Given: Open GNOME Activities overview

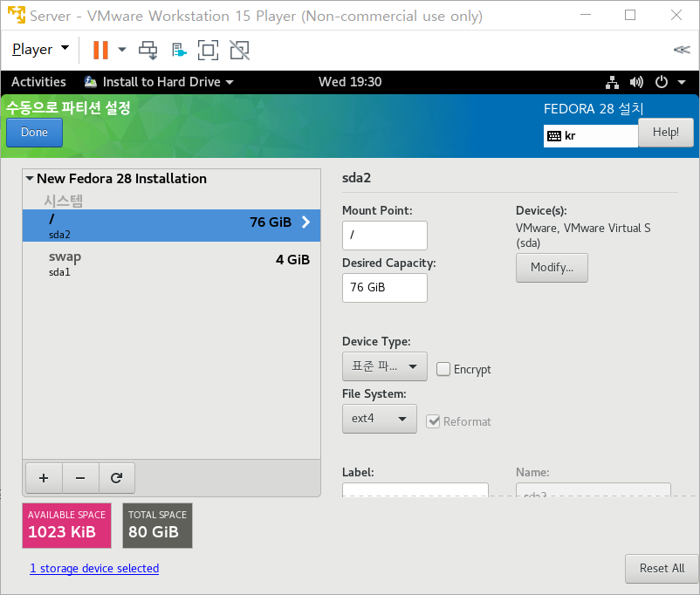Looking at the screenshot, I should [38, 82].
